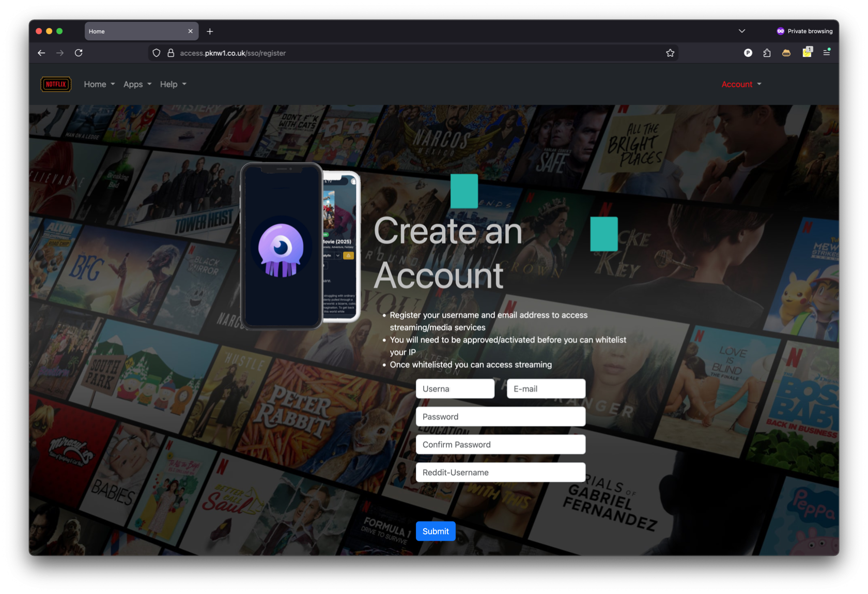Focus the Username input field
This screenshot has height=594, width=868.
(455, 389)
